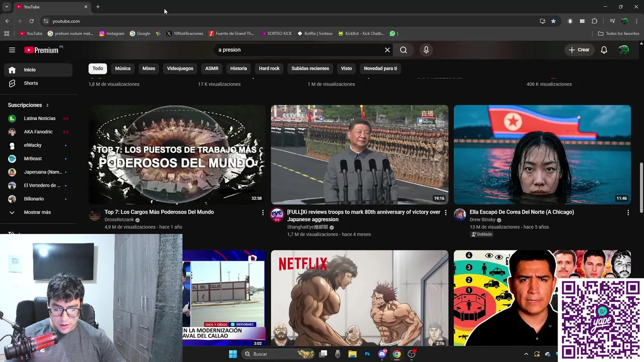Open the SORTEO KICK bookmark
644x362 pixels.
[276, 34]
